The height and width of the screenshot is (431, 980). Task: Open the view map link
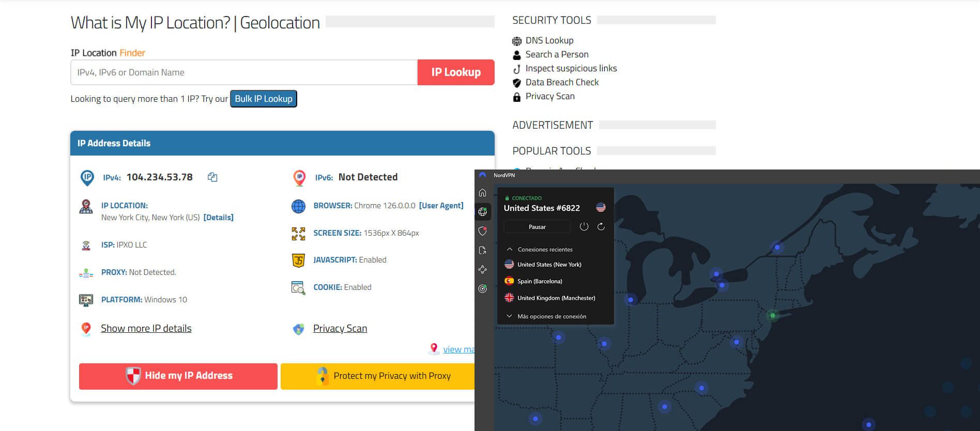(458, 349)
